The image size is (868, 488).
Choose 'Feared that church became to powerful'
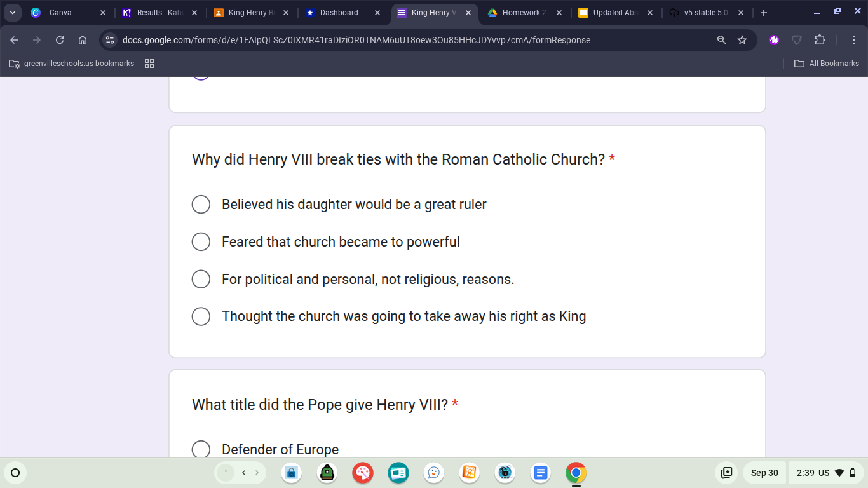201,241
